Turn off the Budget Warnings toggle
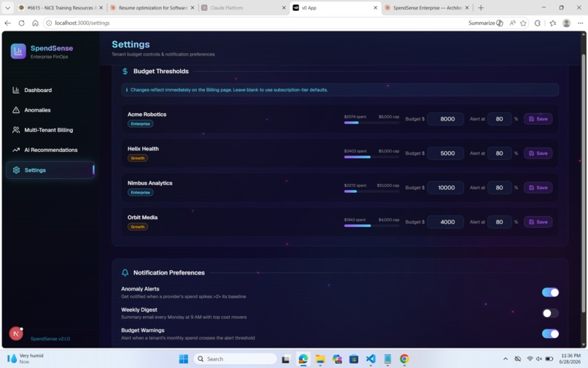The height and width of the screenshot is (368, 588). (x=550, y=334)
